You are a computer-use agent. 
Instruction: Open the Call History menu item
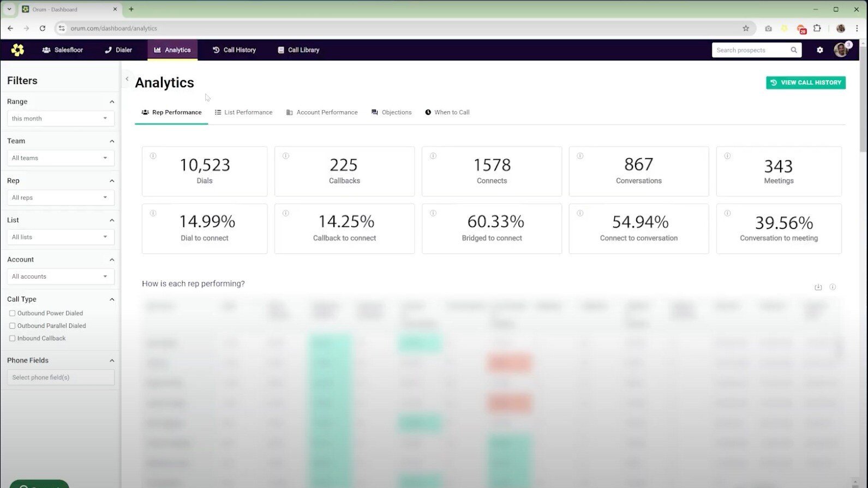(x=234, y=50)
